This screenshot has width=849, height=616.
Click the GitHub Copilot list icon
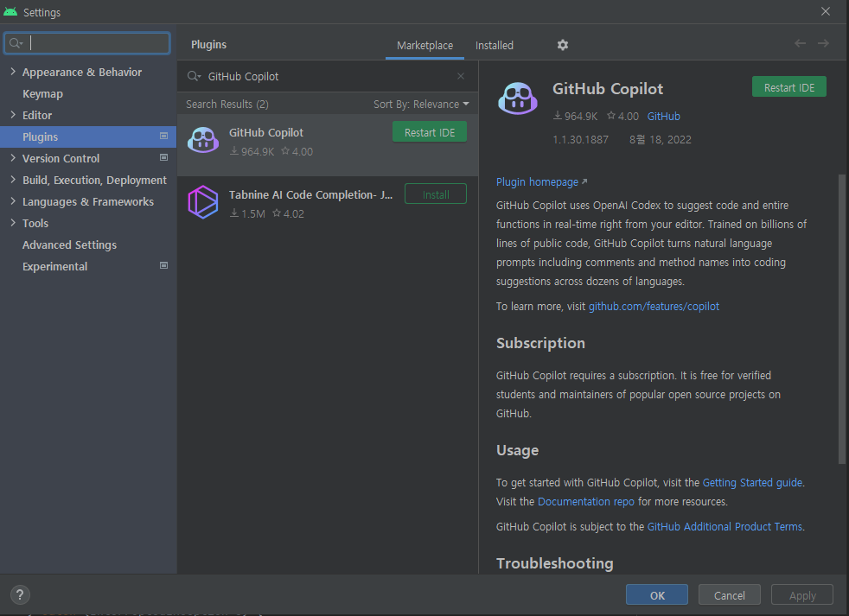coord(203,140)
